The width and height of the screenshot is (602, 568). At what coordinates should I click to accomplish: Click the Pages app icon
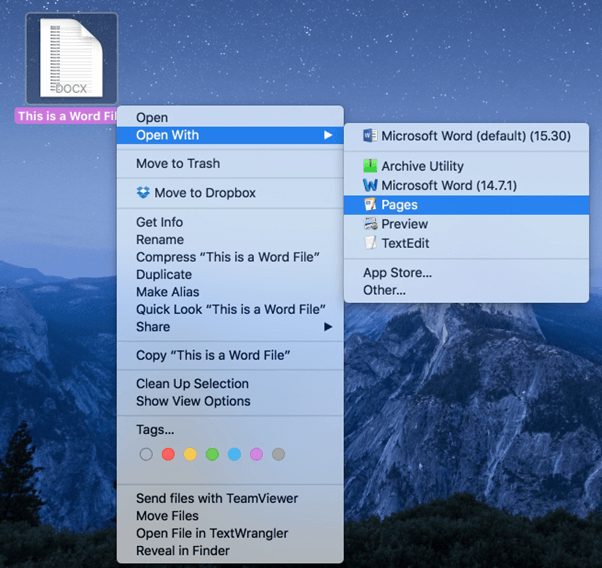tap(370, 204)
